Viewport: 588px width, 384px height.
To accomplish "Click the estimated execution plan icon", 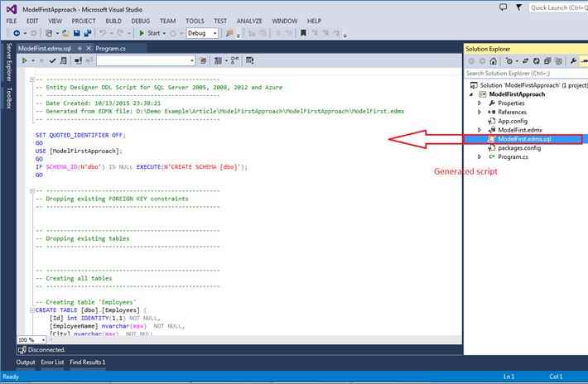I will click(x=64, y=60).
